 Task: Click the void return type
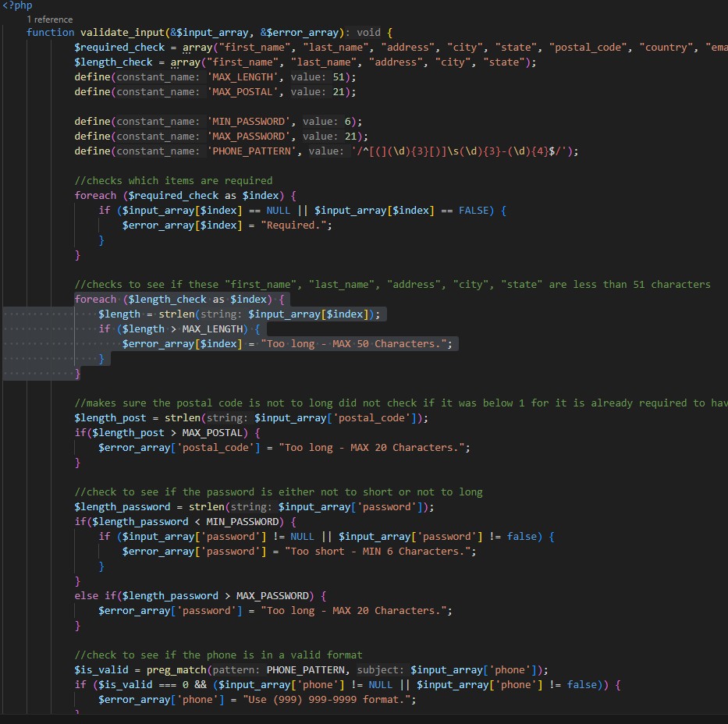pyautogui.click(x=368, y=33)
